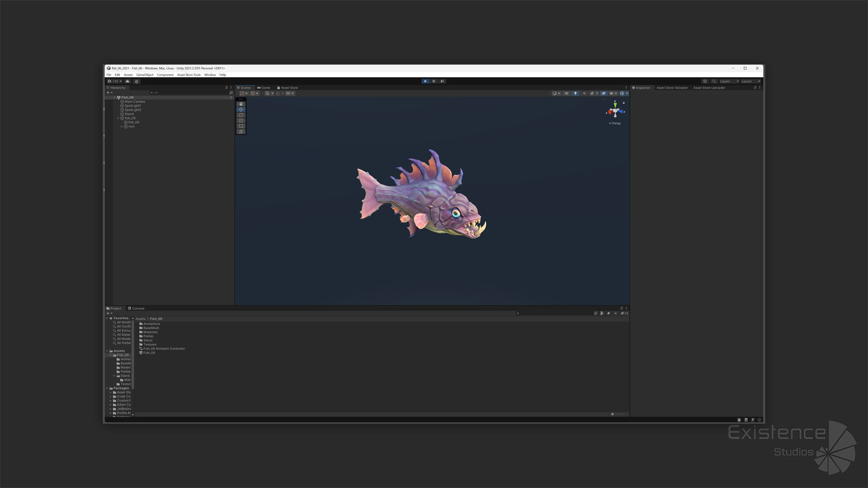
Task: Open the Layers dropdown
Action: 729,81
